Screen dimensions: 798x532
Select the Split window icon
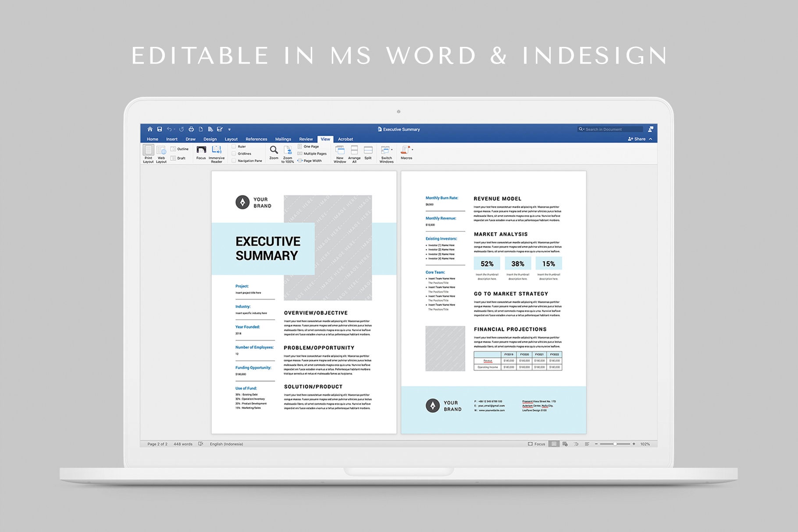[367, 152]
